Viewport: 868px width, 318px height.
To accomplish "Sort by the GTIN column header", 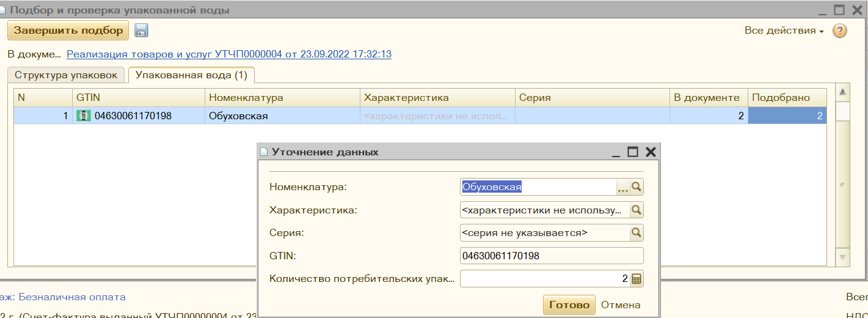I will click(139, 97).
